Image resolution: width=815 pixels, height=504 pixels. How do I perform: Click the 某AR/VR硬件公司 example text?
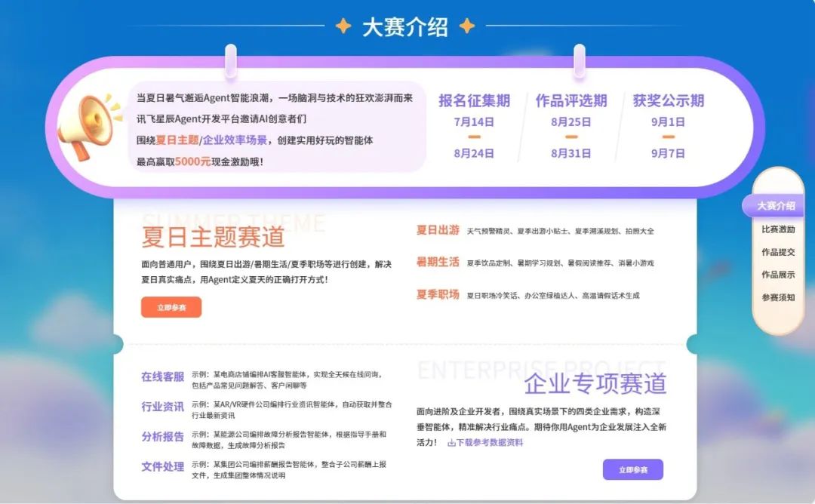tap(291, 410)
